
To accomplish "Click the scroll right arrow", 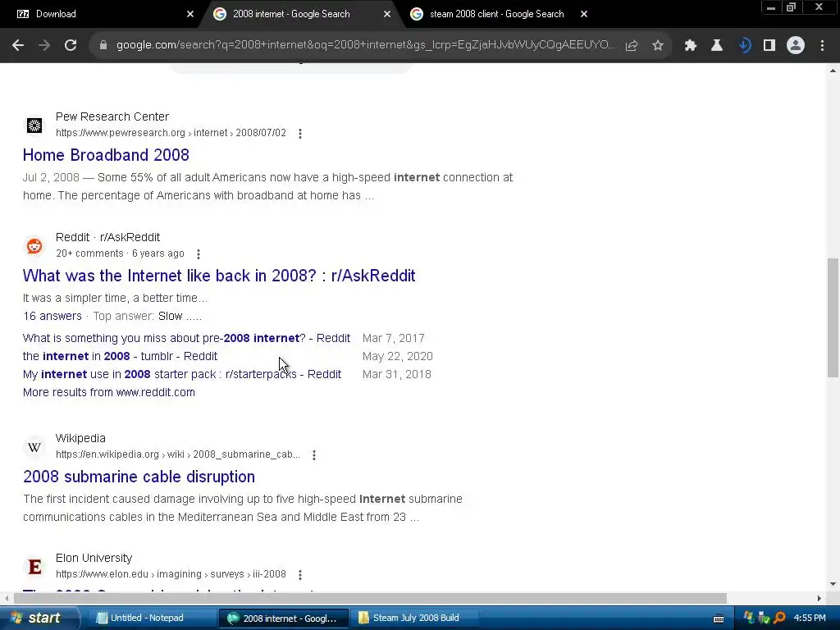I will click(x=819, y=598).
